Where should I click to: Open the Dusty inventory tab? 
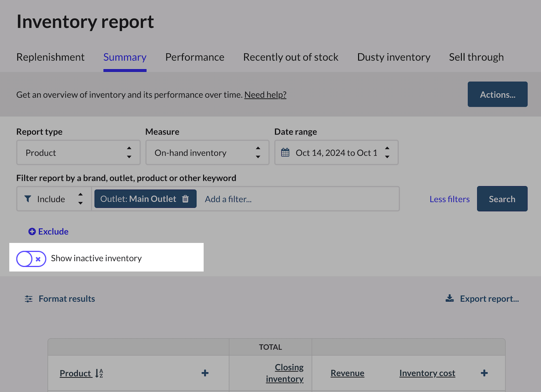(394, 57)
